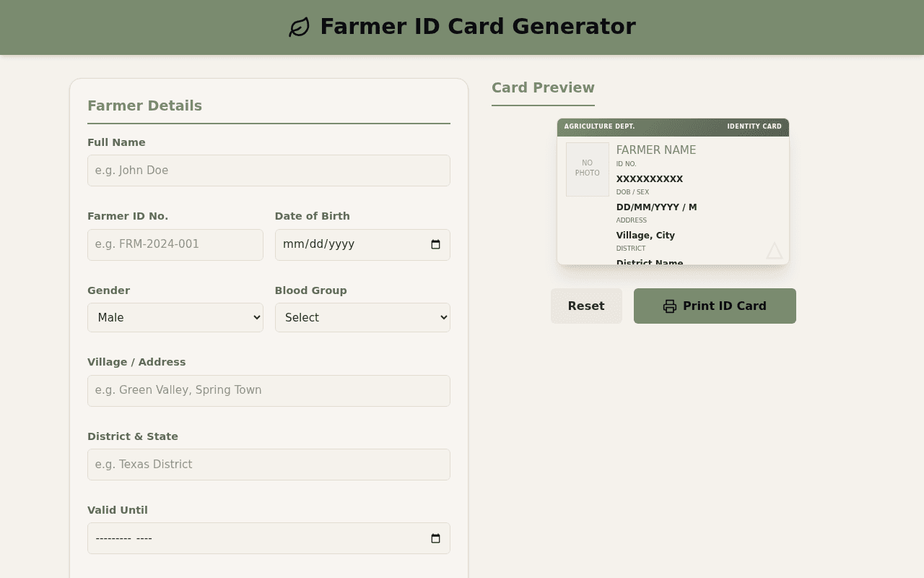Viewport: 924px width, 578px height.
Task: Click the printer icon on Print ID Card
Action: pyautogui.click(x=670, y=306)
